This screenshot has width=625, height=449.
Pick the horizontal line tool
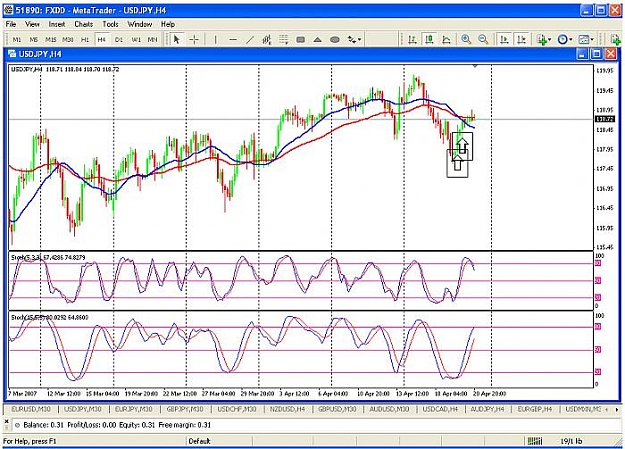coord(233,39)
